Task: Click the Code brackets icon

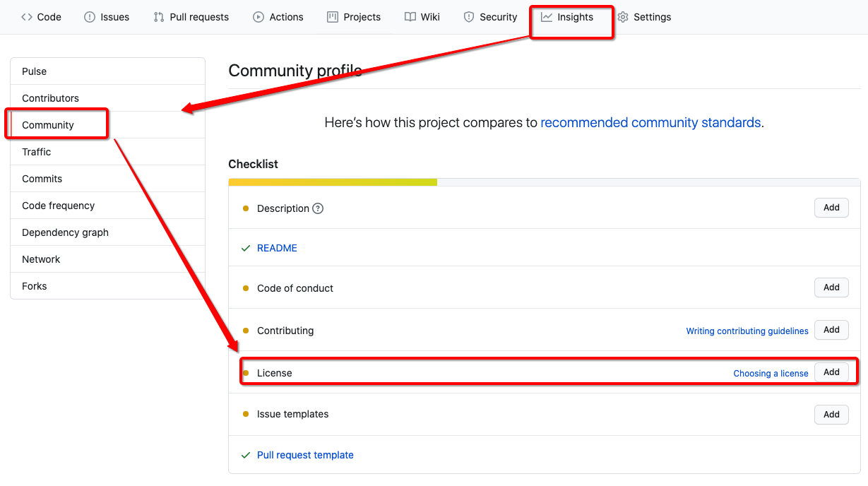Action: (x=27, y=17)
